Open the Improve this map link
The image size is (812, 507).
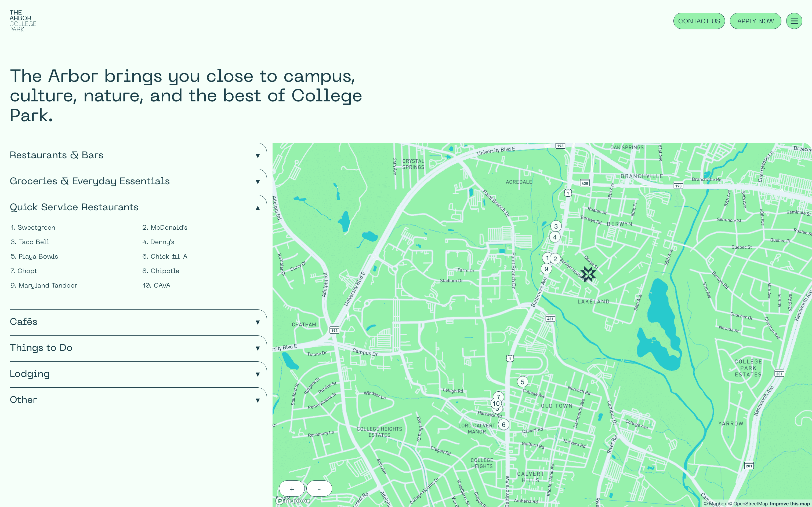click(789, 504)
